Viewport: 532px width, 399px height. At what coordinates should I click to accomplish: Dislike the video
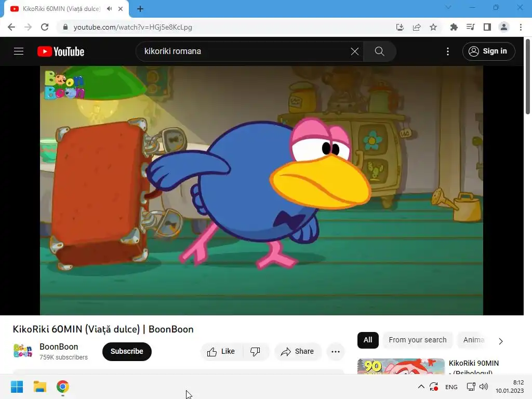256,352
